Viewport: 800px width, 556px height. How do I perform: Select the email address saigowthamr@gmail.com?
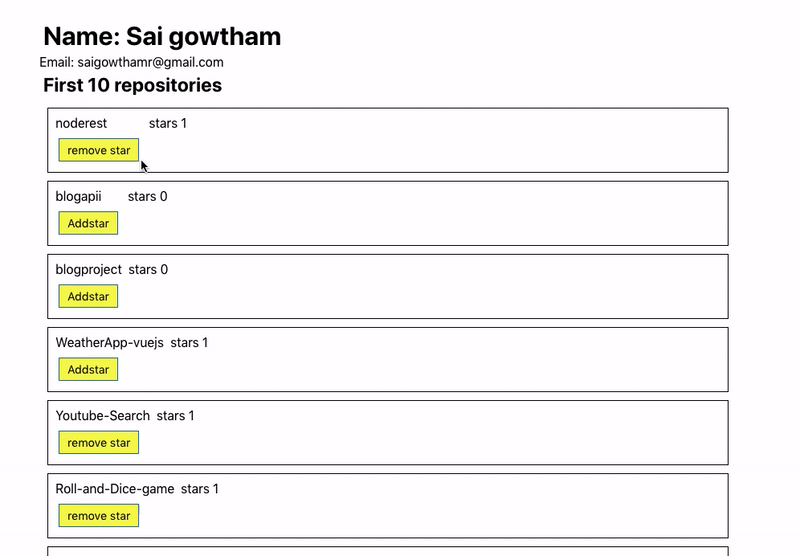pos(151,62)
